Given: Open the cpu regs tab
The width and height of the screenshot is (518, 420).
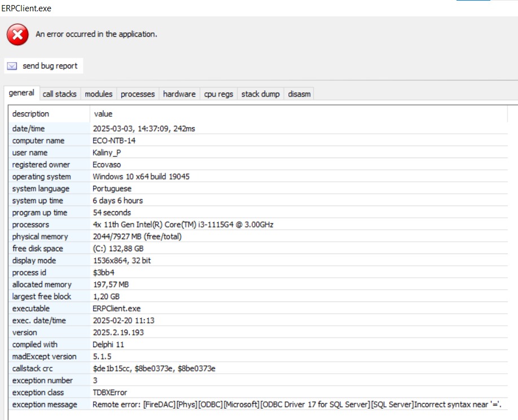Looking at the screenshot, I should [x=218, y=94].
